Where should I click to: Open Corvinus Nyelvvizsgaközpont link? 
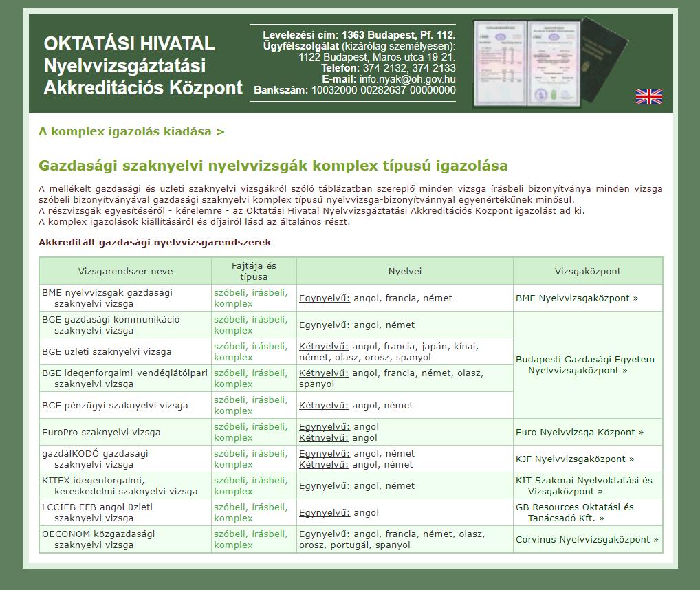[x=587, y=539]
